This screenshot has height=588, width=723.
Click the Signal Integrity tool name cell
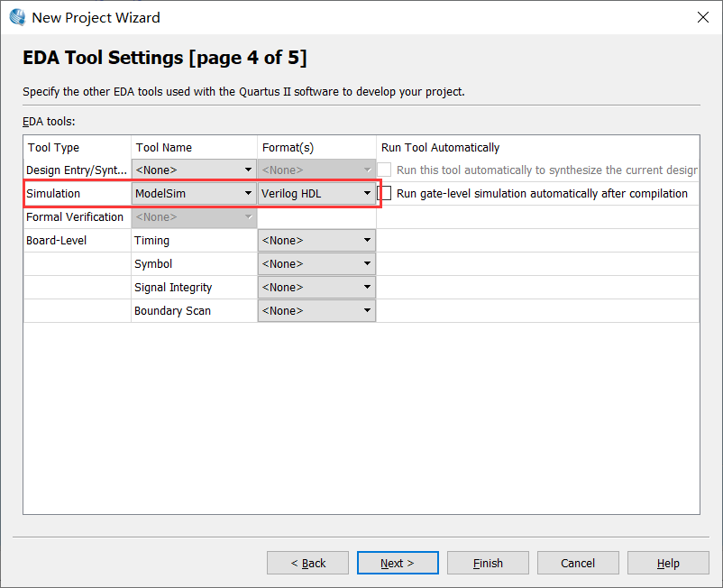click(x=194, y=288)
